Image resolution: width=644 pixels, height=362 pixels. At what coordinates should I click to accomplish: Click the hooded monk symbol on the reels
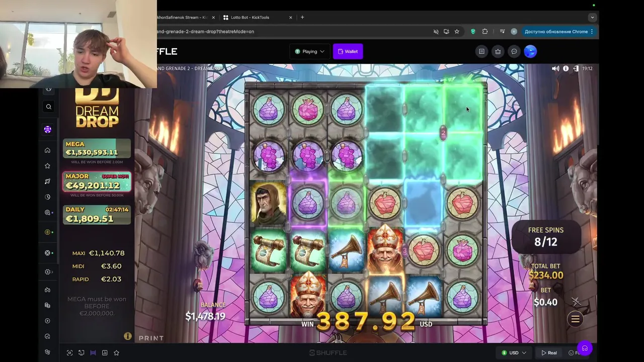[x=269, y=203]
